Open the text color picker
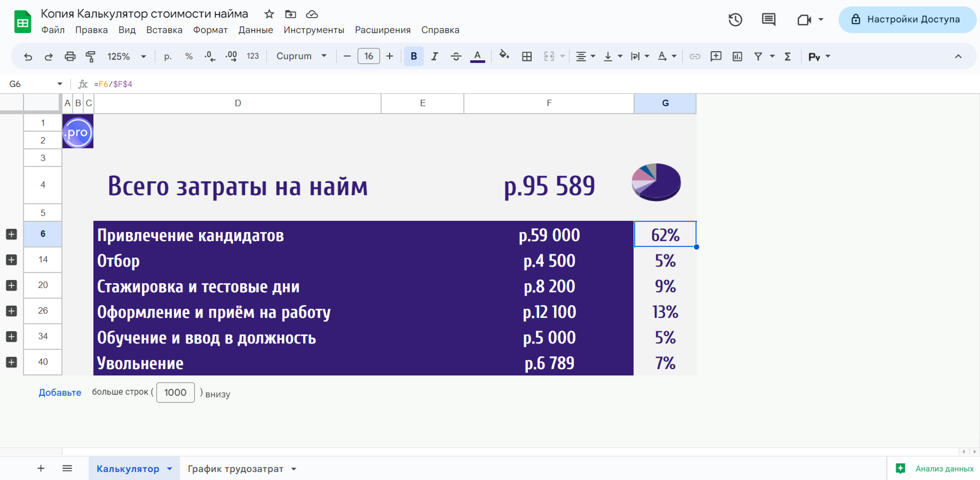The image size is (980, 480). pos(477,57)
